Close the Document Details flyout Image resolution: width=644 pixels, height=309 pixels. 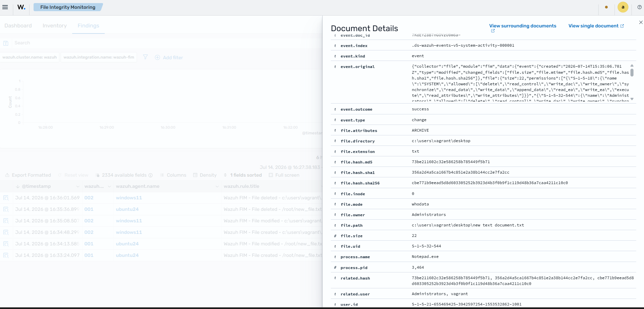[641, 22]
